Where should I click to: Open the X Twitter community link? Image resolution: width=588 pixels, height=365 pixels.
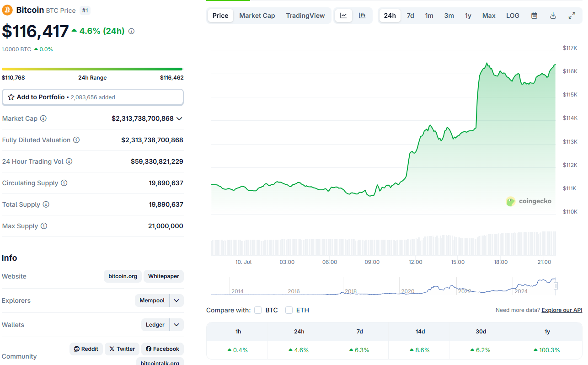tap(122, 349)
